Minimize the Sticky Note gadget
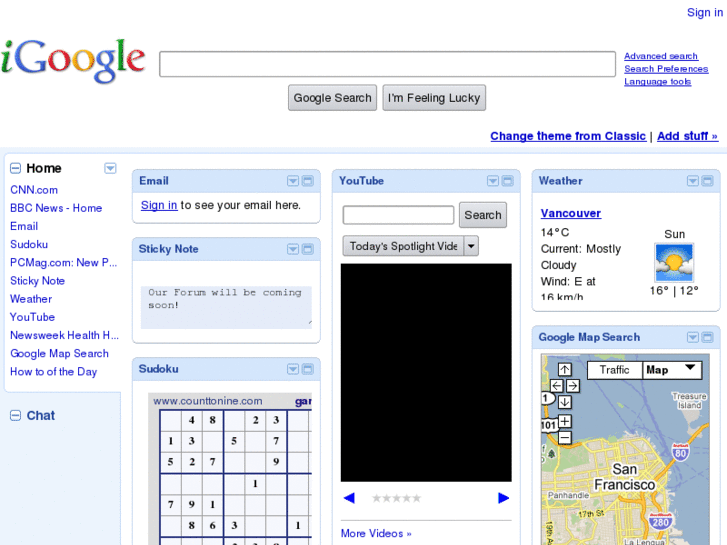 click(x=308, y=249)
